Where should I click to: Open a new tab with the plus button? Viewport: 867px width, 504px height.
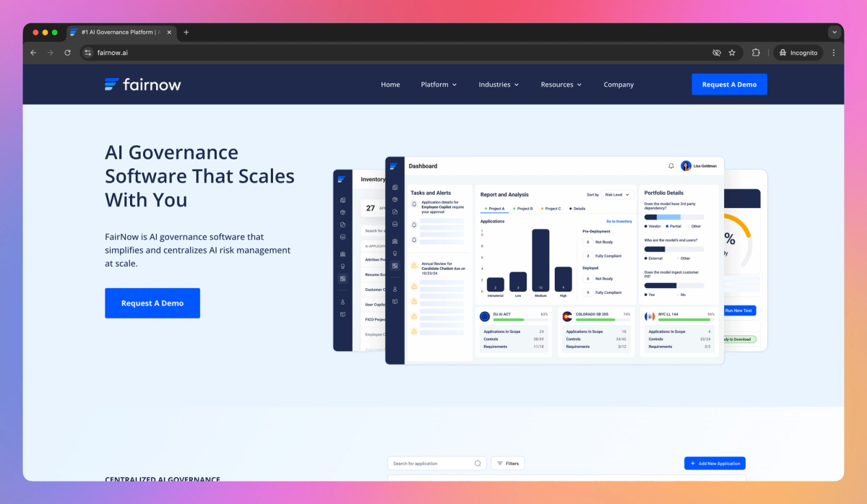click(186, 32)
